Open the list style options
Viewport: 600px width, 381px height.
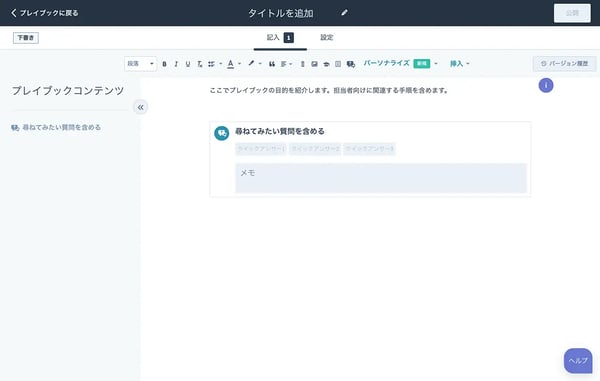(215, 64)
